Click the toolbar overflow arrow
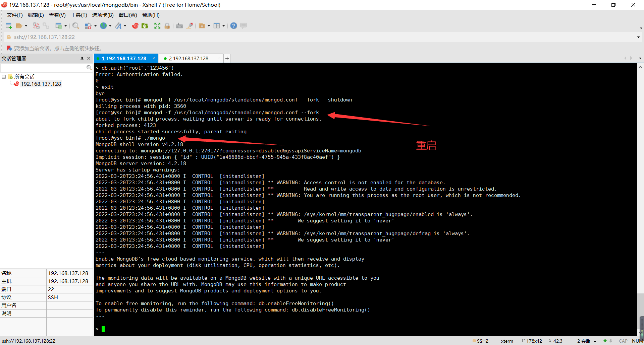 pos(641,28)
